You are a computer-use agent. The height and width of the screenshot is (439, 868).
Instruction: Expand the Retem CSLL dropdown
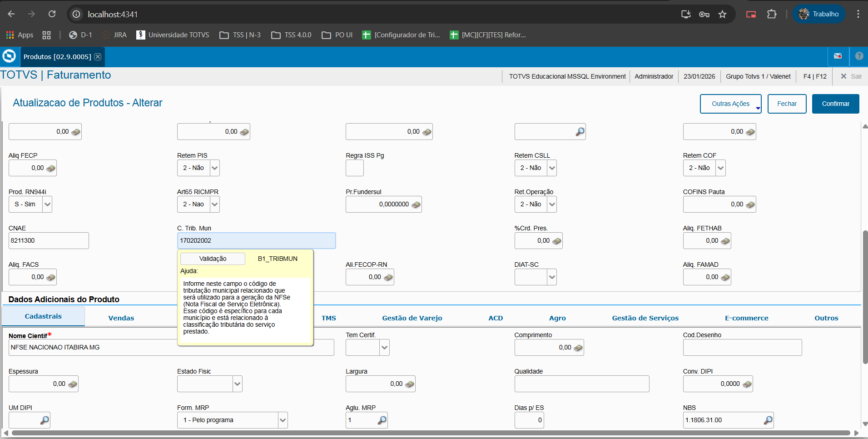(552, 168)
